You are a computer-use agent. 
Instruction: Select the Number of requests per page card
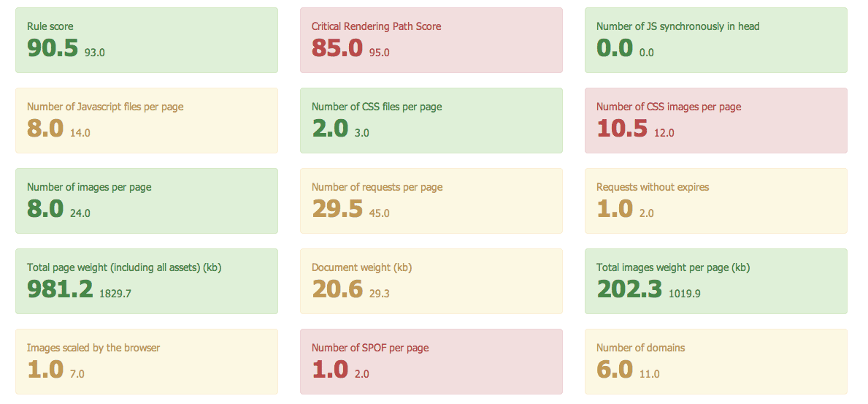(x=431, y=201)
